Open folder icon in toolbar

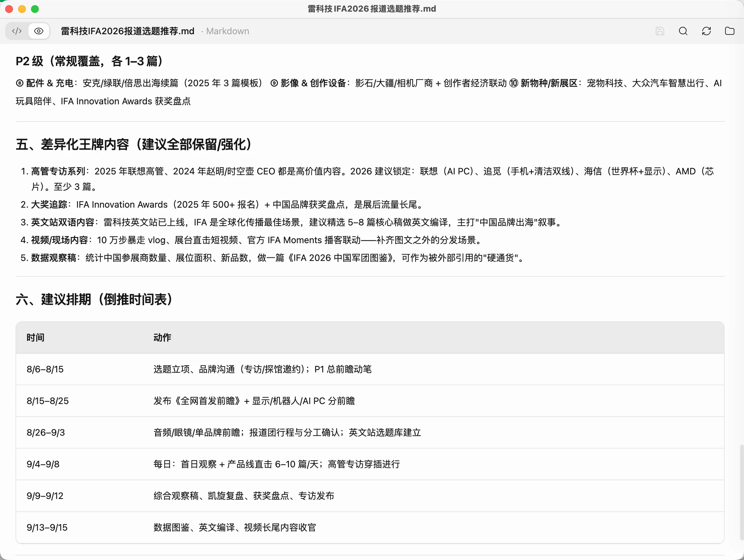tap(729, 31)
